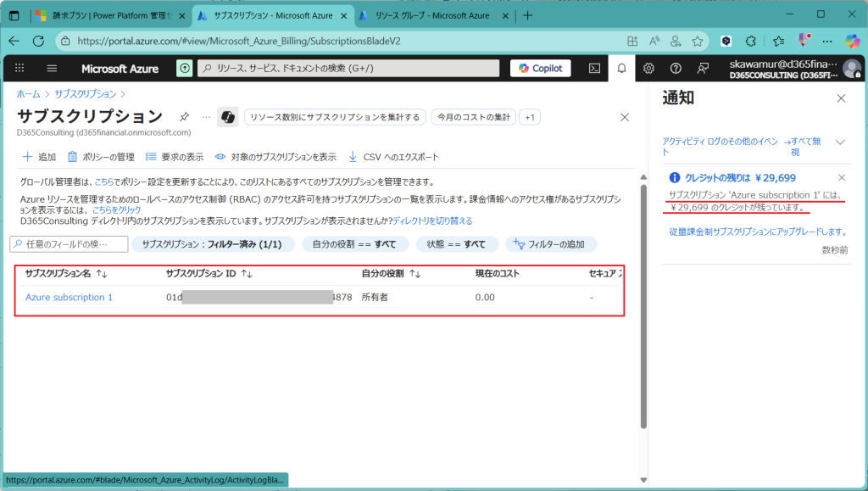Open Manage policies (ポリシーの管理)

101,157
